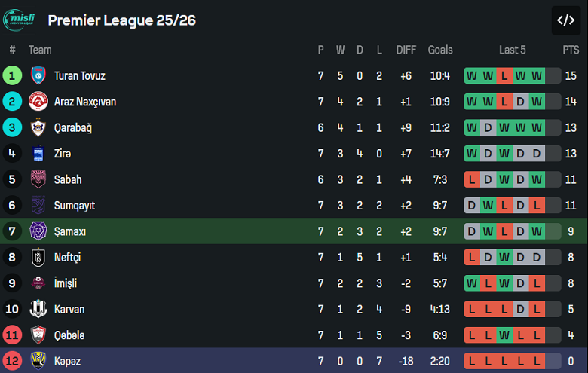The image size is (588, 373).
Task: Click the Last 5 column header
Action: (x=512, y=50)
